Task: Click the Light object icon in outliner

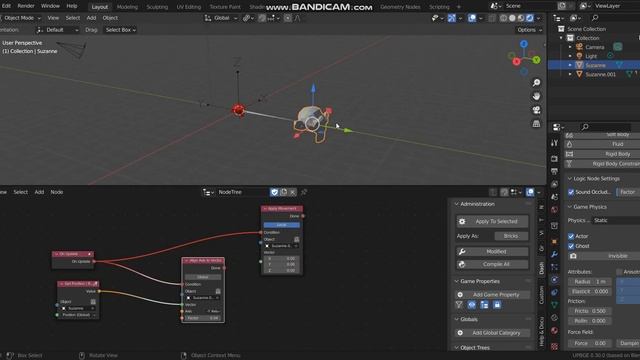Action: coord(579,56)
